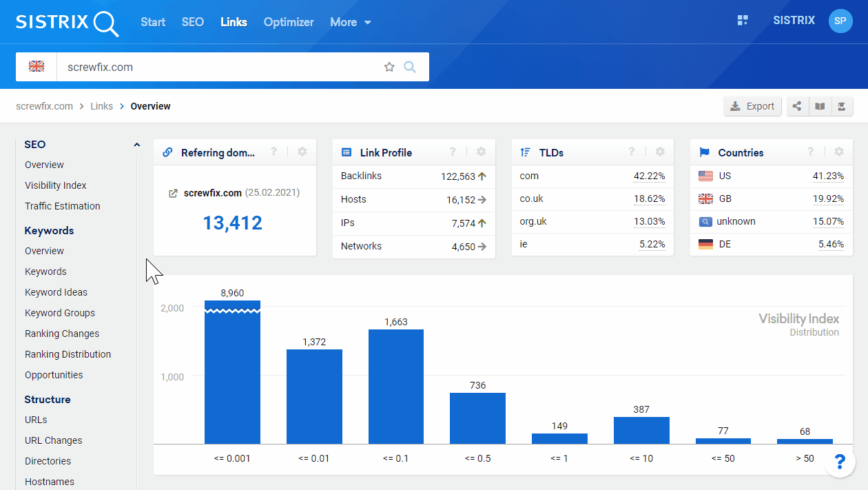Open Visibility Index in sidebar
Viewport: 868px width, 490px height.
(x=56, y=185)
